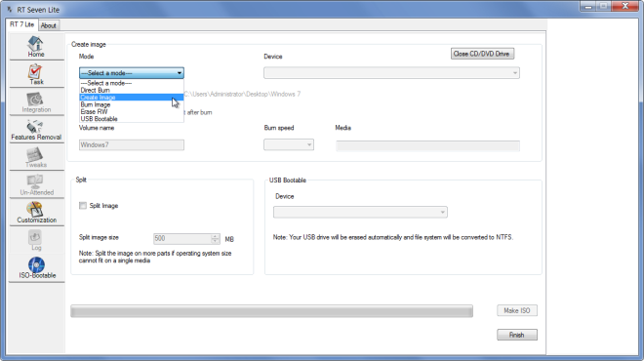Image resolution: width=644 pixels, height=361 pixels.
Task: Click the Media text field
Action: (x=427, y=145)
